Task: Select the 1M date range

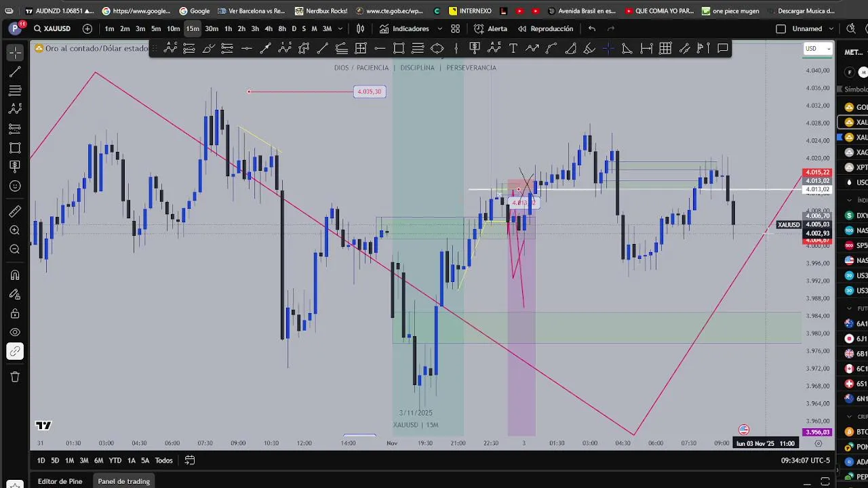Action: click(69, 460)
